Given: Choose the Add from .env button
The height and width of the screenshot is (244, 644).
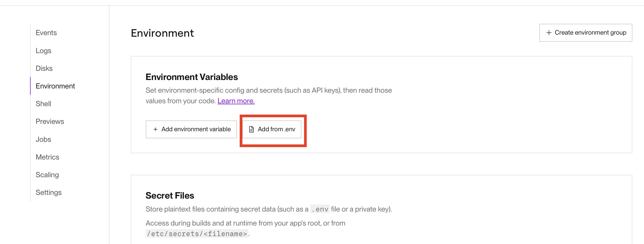Looking at the screenshot, I should pyautogui.click(x=272, y=129).
